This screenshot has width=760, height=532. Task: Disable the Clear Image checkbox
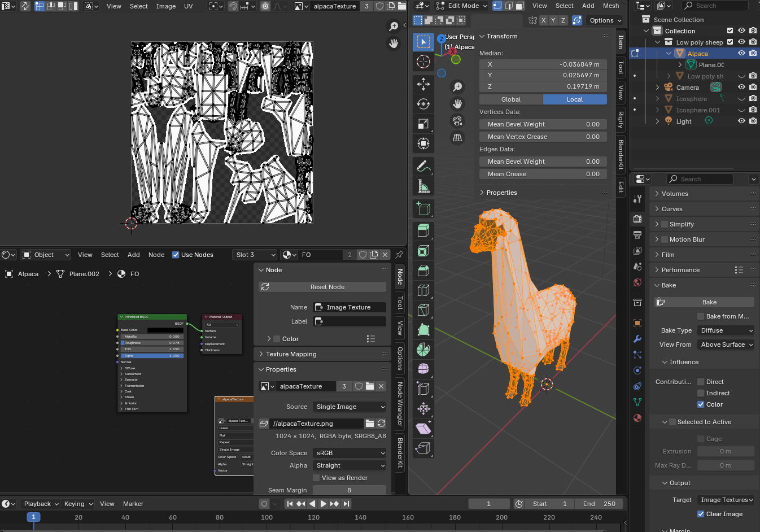click(701, 514)
